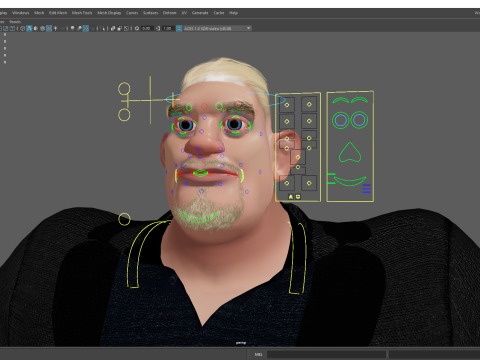
Task: Select blue stacked lines control in face GUI
Action: point(366,189)
